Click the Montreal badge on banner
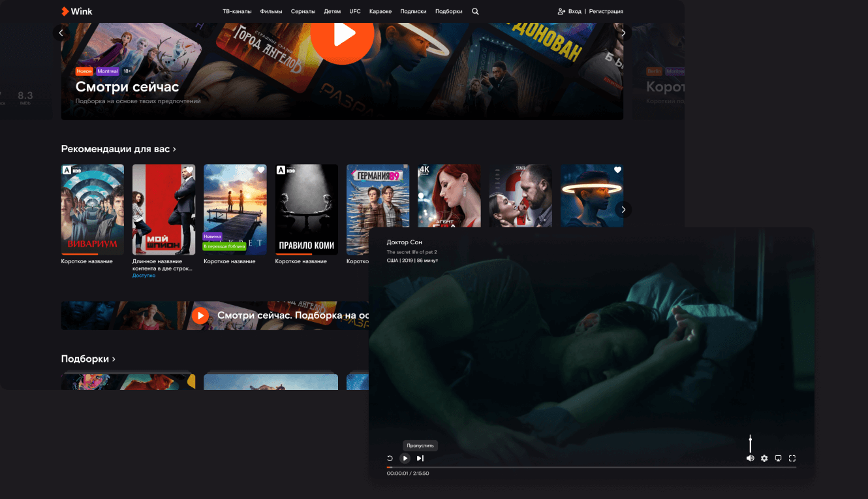868x499 pixels. click(108, 71)
